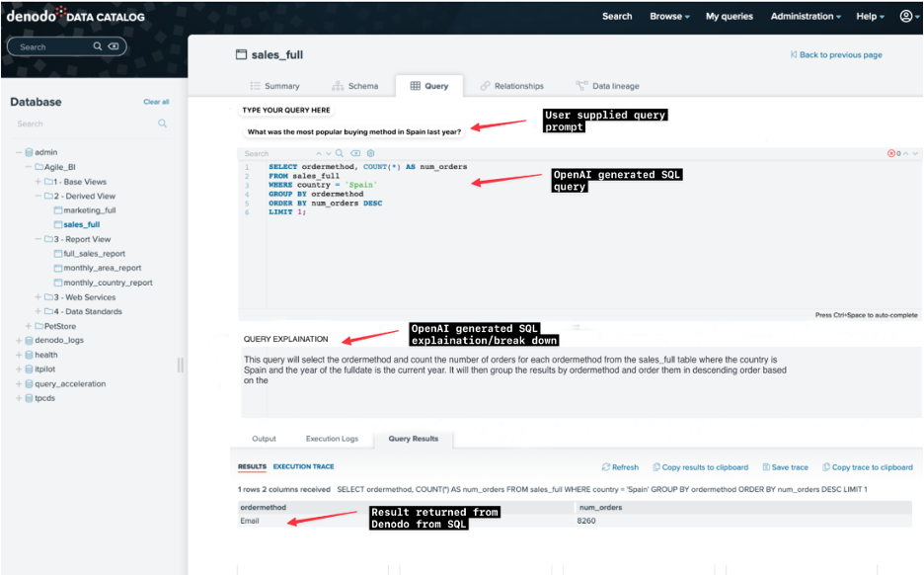Open the Administration dropdown menu
The image size is (924, 575).
click(806, 17)
